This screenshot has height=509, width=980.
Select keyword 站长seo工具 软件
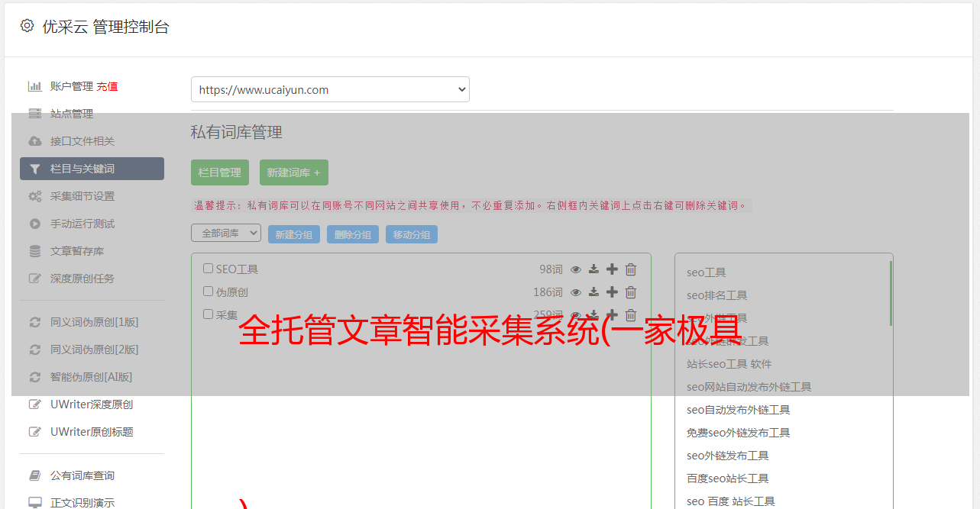point(729,364)
